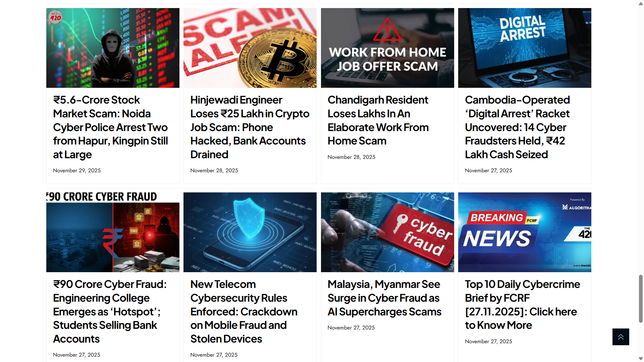The width and height of the screenshot is (644, 362).
Task: Open New Telecom Cybersecurity Rules headline
Action: pyautogui.click(x=244, y=311)
